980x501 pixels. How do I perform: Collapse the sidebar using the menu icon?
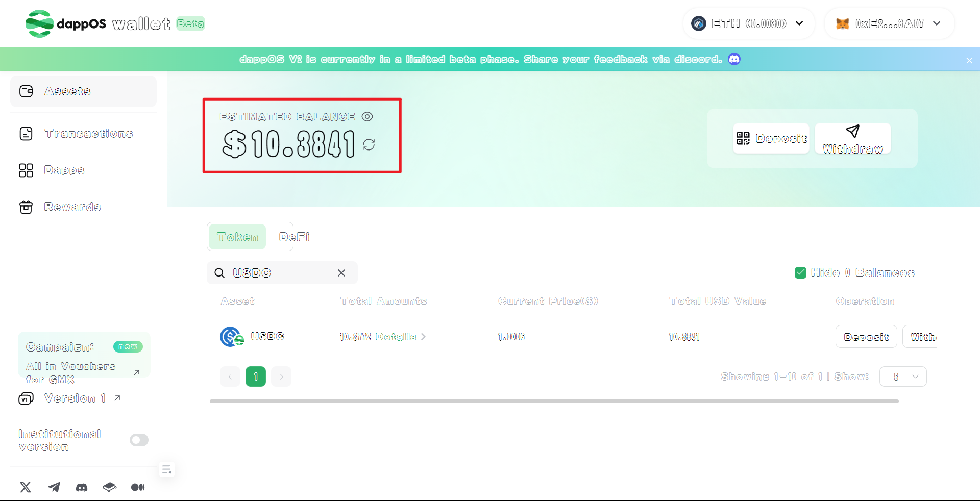coord(166,469)
